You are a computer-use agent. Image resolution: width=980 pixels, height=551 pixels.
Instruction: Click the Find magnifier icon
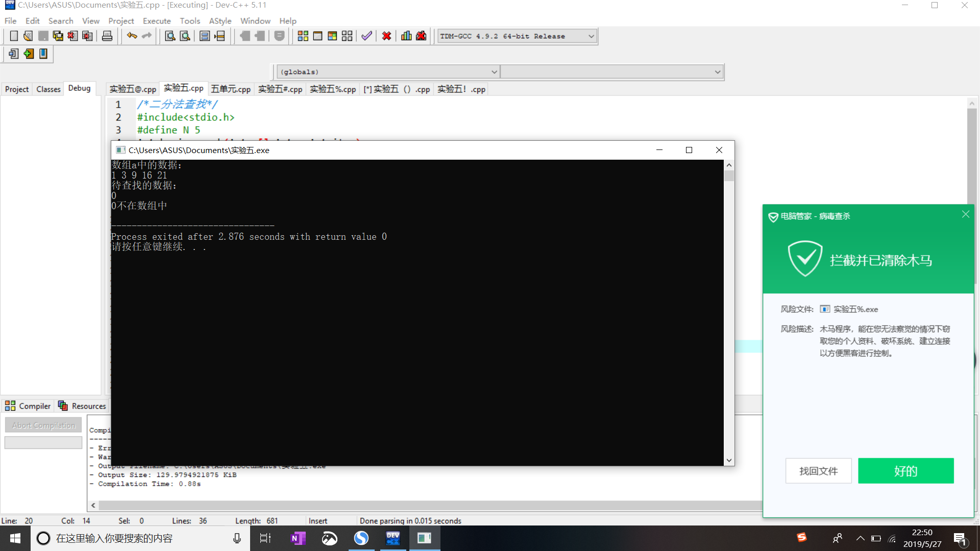(170, 36)
